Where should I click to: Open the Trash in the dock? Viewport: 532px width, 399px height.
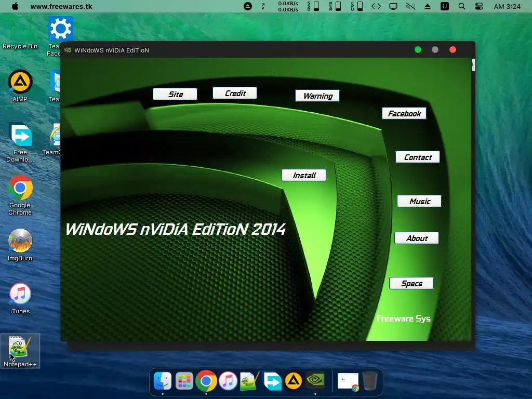pos(370,381)
